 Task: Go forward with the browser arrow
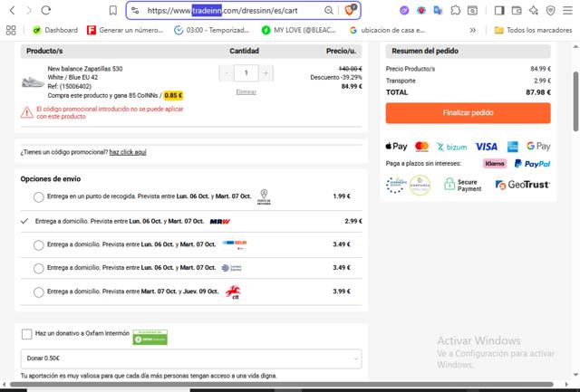pyautogui.click(x=29, y=10)
